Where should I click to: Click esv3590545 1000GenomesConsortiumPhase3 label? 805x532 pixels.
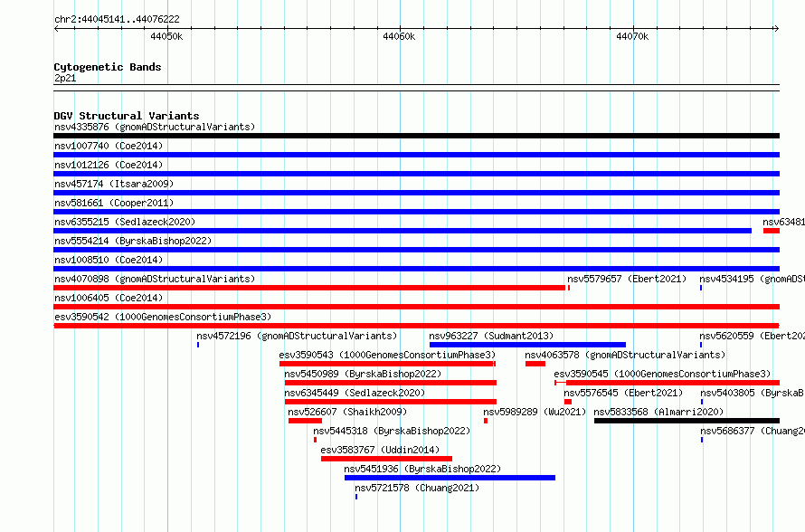click(x=662, y=374)
